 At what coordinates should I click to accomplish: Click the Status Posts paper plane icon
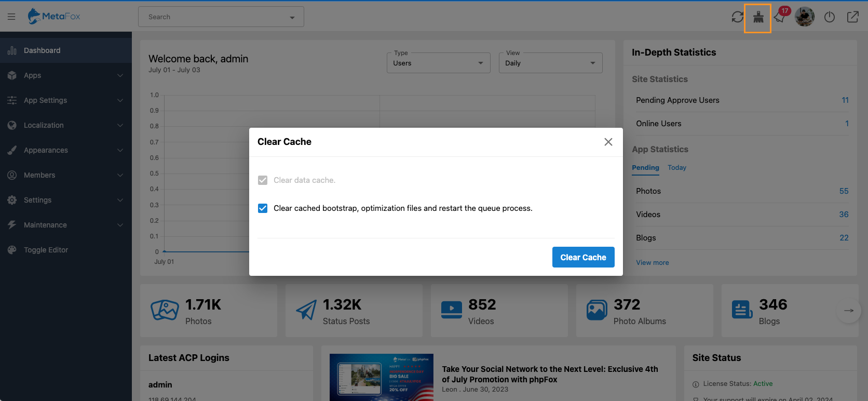click(306, 310)
